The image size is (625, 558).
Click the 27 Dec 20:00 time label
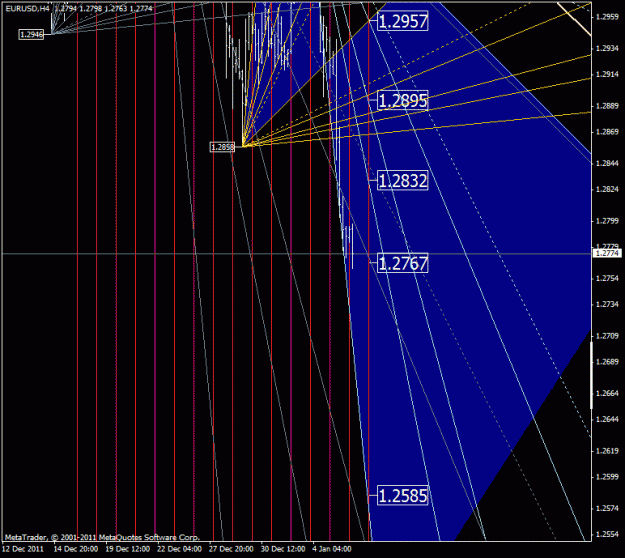tap(231, 549)
